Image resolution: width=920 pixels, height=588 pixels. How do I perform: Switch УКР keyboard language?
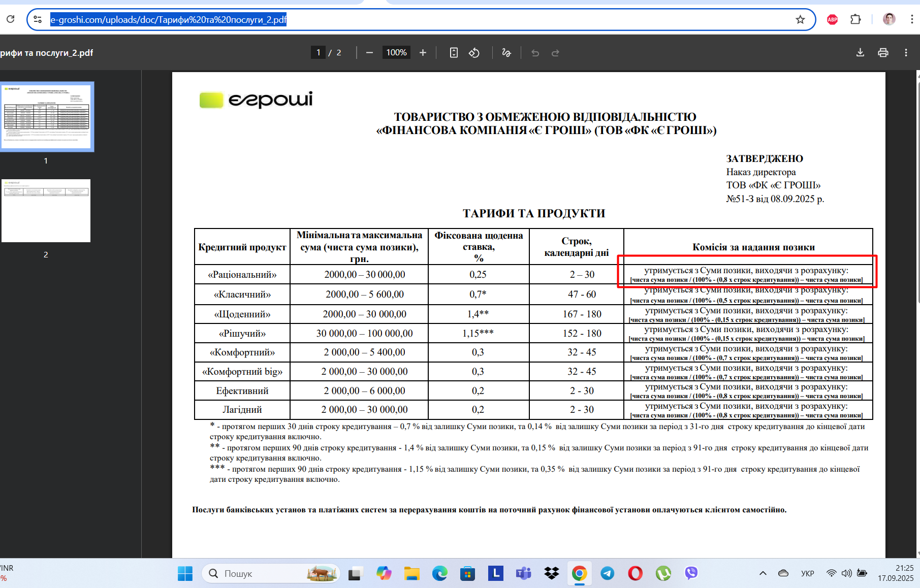(x=807, y=573)
